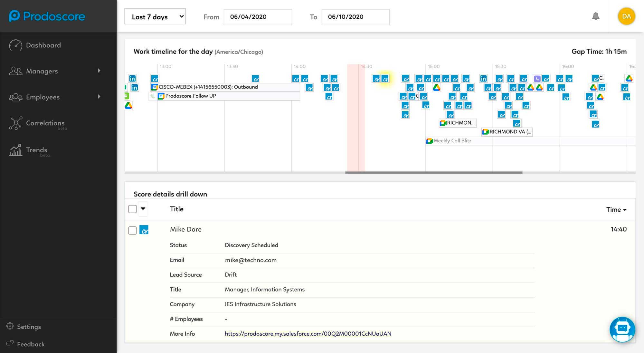Toggle the select-all checkbox in header
This screenshot has width=644, height=353.
tap(132, 209)
